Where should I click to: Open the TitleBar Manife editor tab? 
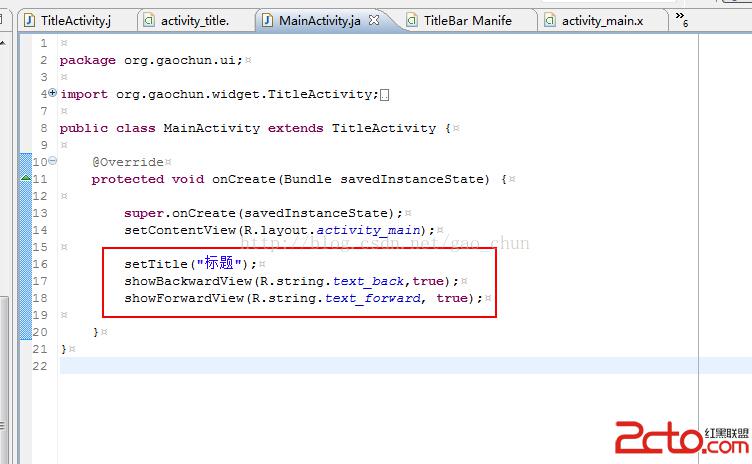click(467, 21)
